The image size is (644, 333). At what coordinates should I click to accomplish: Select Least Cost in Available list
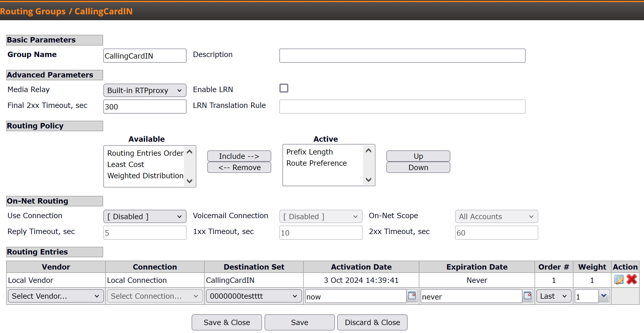tap(126, 164)
